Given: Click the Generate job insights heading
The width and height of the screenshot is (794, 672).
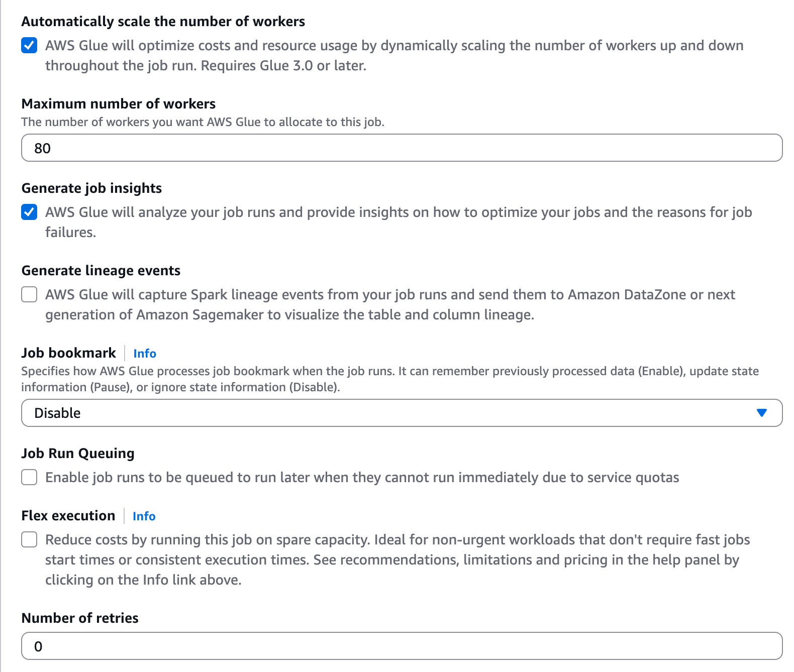Looking at the screenshot, I should [x=91, y=188].
